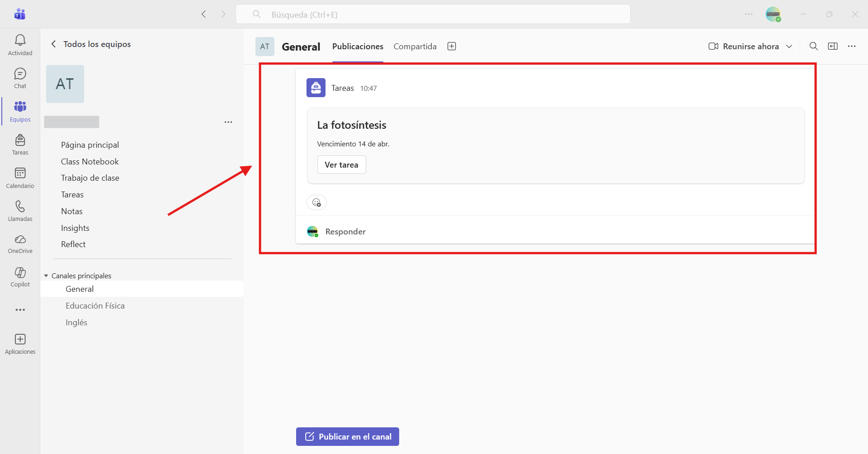Return to Todos los equipos
The width and height of the screenshot is (868, 454).
click(92, 44)
